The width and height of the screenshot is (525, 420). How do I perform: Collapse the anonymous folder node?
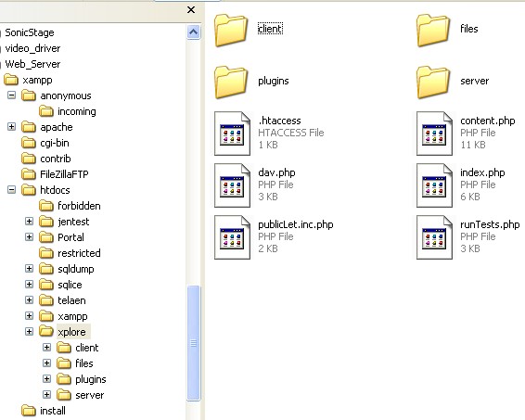(11, 95)
